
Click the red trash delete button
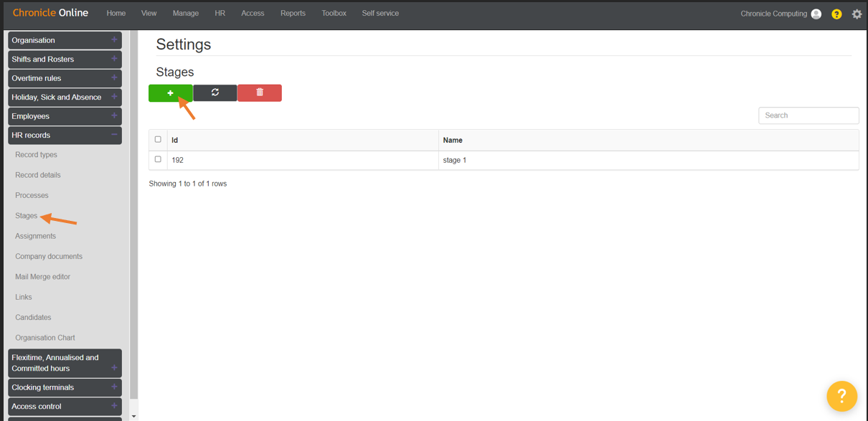(260, 93)
